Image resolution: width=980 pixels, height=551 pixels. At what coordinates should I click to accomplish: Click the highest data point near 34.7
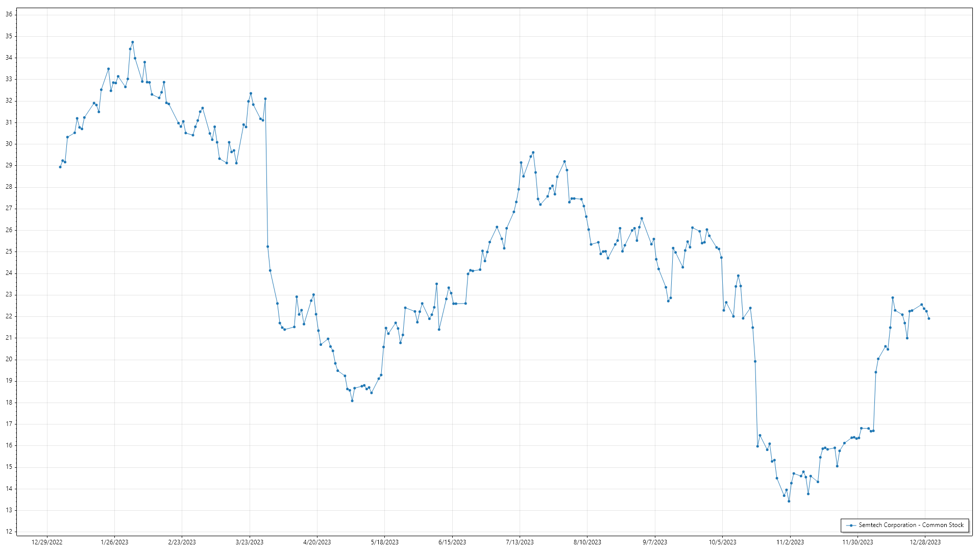pos(133,42)
